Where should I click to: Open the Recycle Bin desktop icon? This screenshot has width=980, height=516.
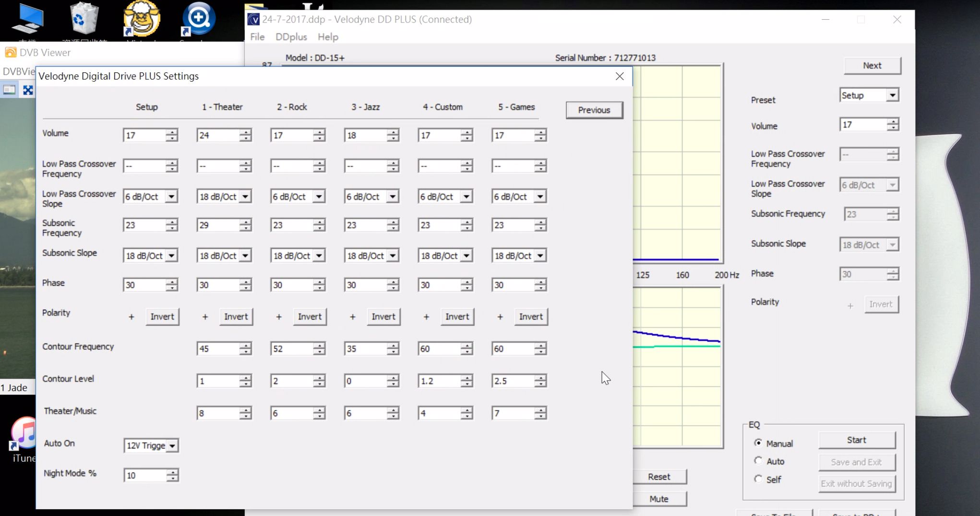coord(84,19)
